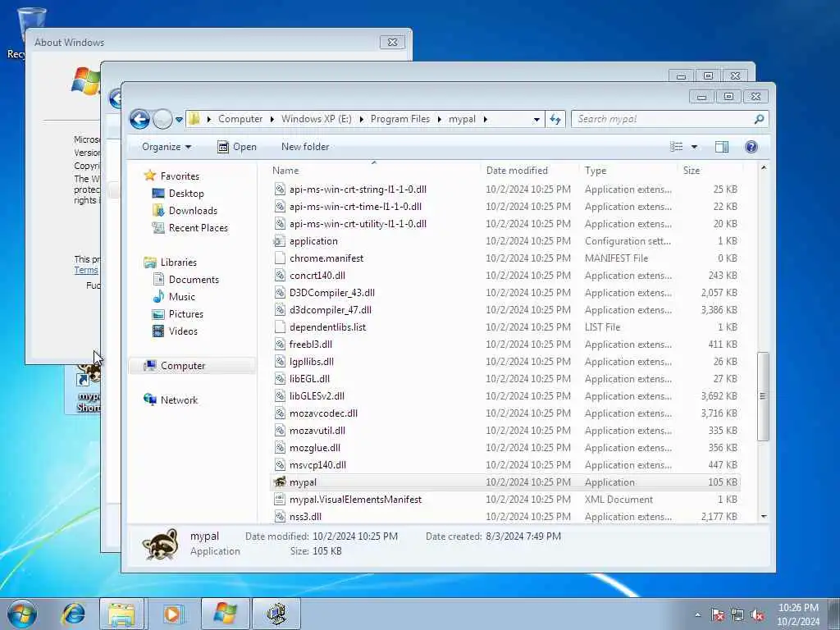The image size is (840, 630).
Task: Launch Internet Explorer from taskbar
Action: (x=73, y=614)
